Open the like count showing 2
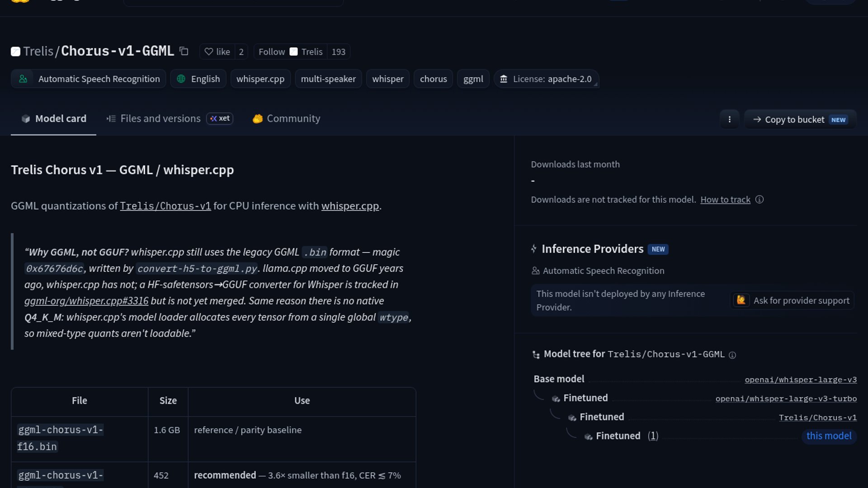The width and height of the screenshot is (868, 488). (x=241, y=52)
